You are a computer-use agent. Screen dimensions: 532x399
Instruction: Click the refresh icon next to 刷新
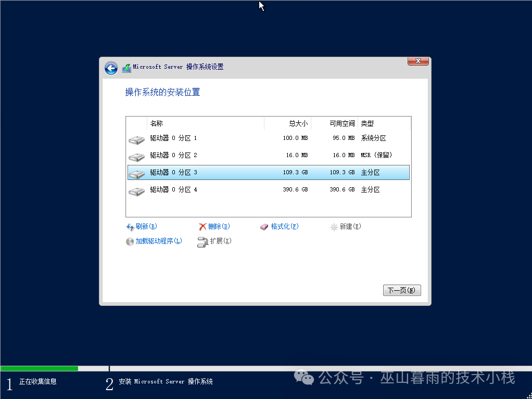tap(130, 227)
